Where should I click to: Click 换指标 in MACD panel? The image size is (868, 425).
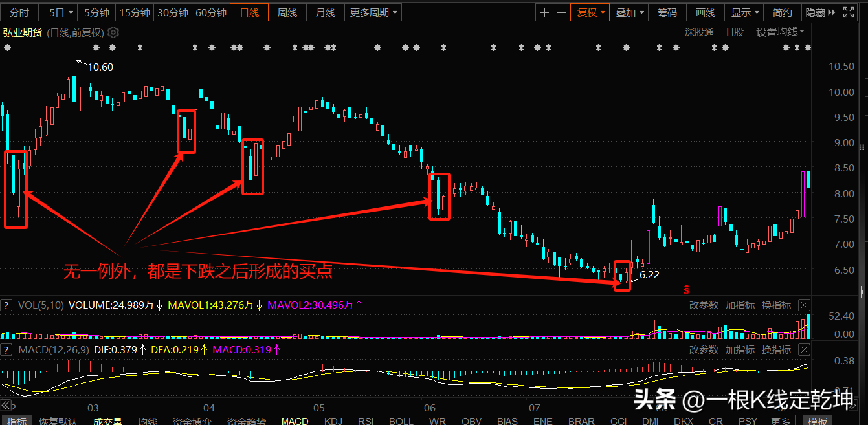[776, 350]
